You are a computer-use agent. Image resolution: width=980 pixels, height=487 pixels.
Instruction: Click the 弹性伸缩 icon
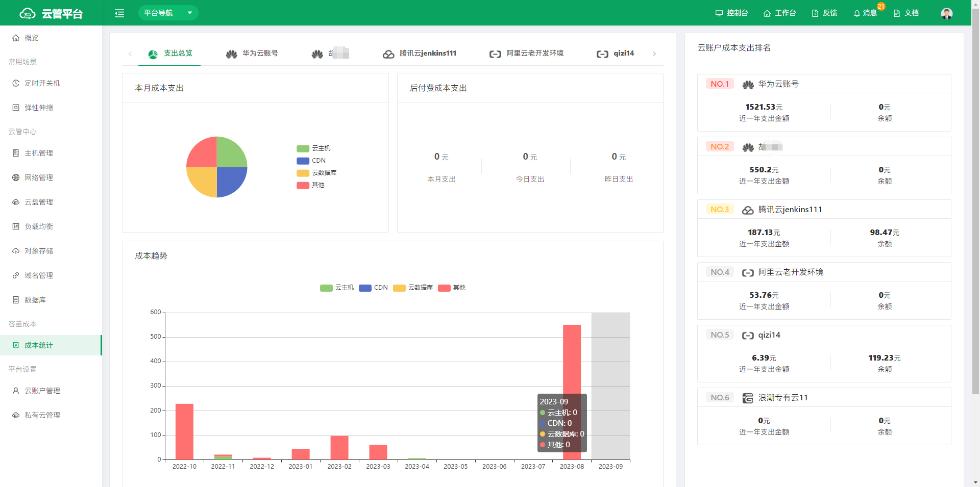(x=16, y=108)
